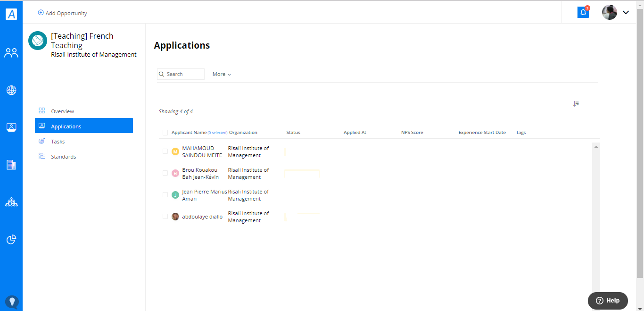The image size is (644, 311).
Task: Open the monitor-person icon in left sidebar
Action: click(x=11, y=127)
